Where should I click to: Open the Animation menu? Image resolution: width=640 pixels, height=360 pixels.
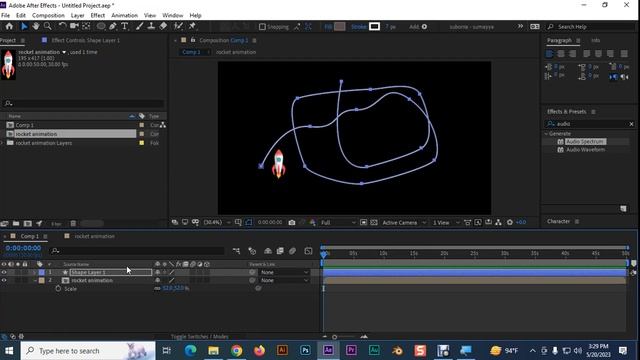[x=124, y=16]
